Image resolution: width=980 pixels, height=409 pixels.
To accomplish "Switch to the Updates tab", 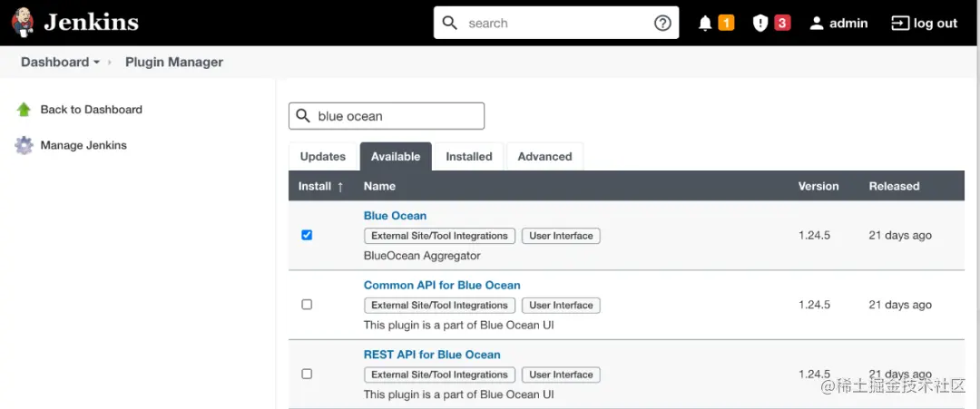I will [x=322, y=157].
